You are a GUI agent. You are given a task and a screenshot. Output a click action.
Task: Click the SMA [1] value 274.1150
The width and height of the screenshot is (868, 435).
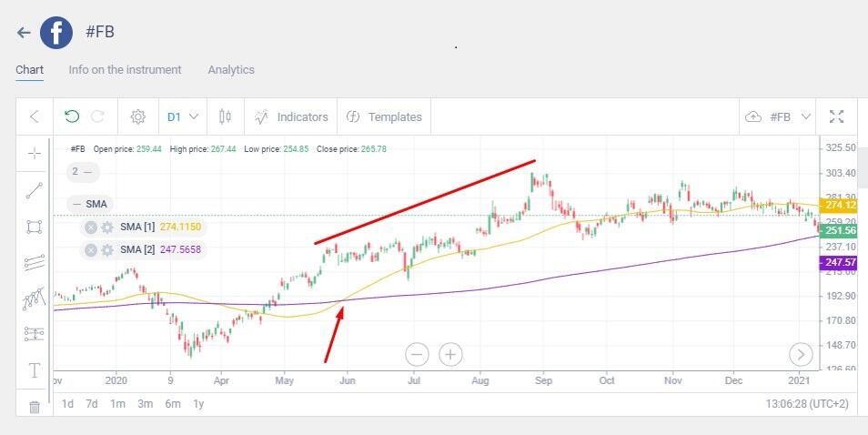[x=180, y=227]
